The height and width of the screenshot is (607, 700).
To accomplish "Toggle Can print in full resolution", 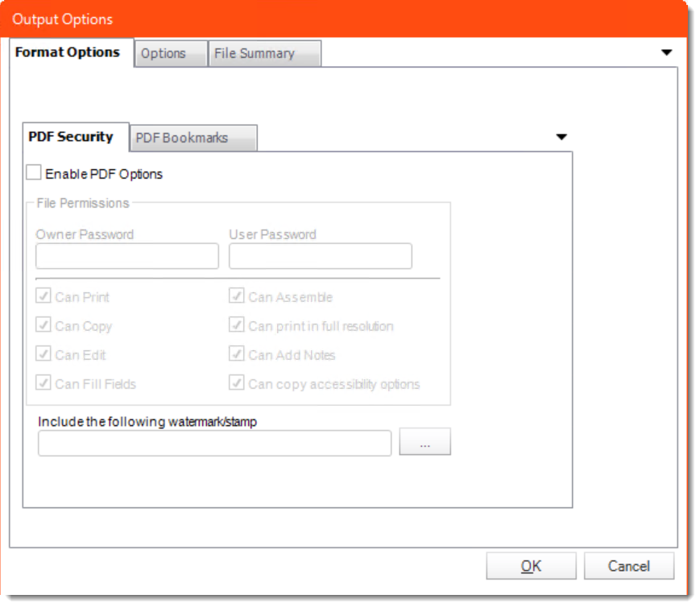I will click(x=235, y=324).
